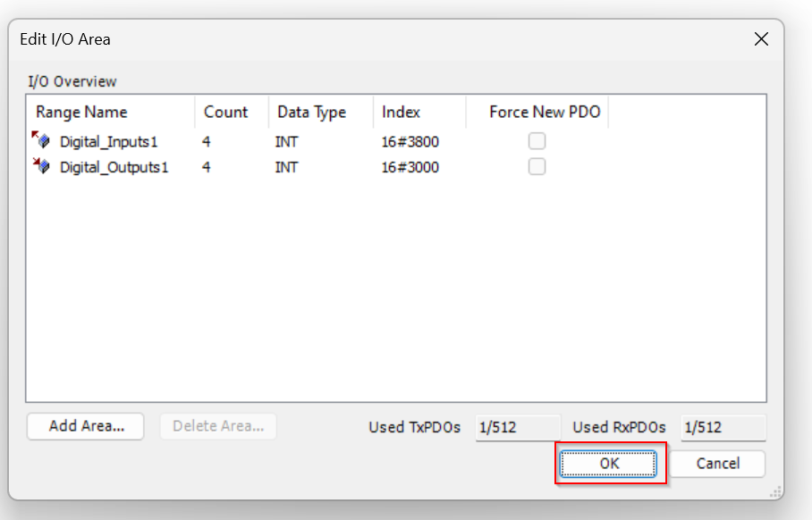The width and height of the screenshot is (812, 520).
Task: Click the disabled Delete Area... button
Action: (218, 426)
